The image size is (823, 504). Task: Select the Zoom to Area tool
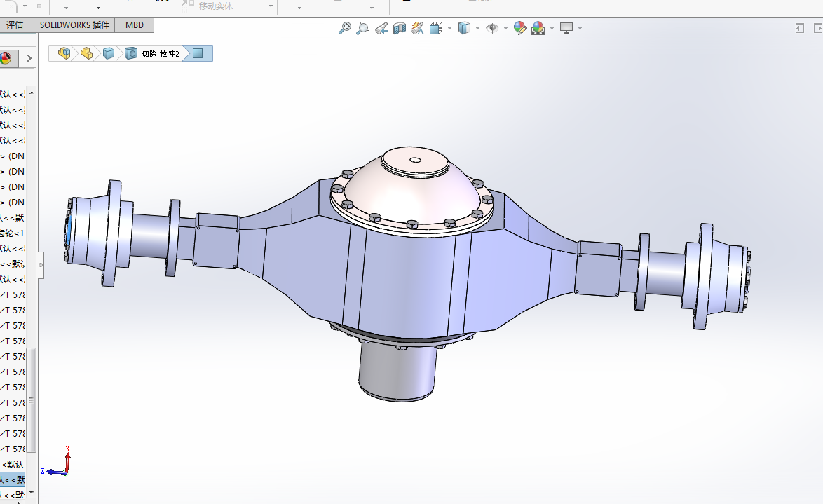[x=362, y=28]
